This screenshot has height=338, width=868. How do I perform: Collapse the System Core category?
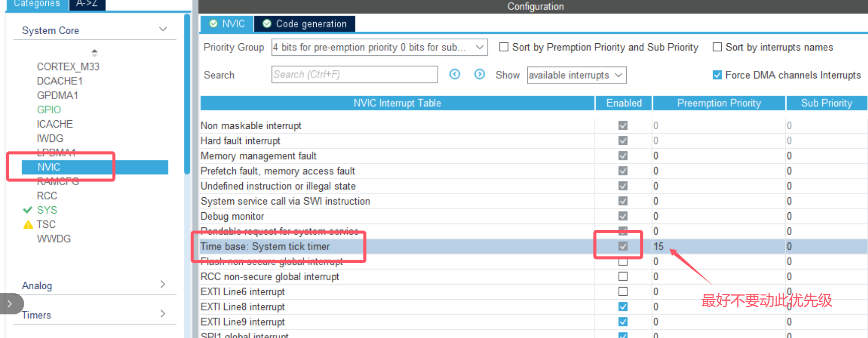pos(163,30)
